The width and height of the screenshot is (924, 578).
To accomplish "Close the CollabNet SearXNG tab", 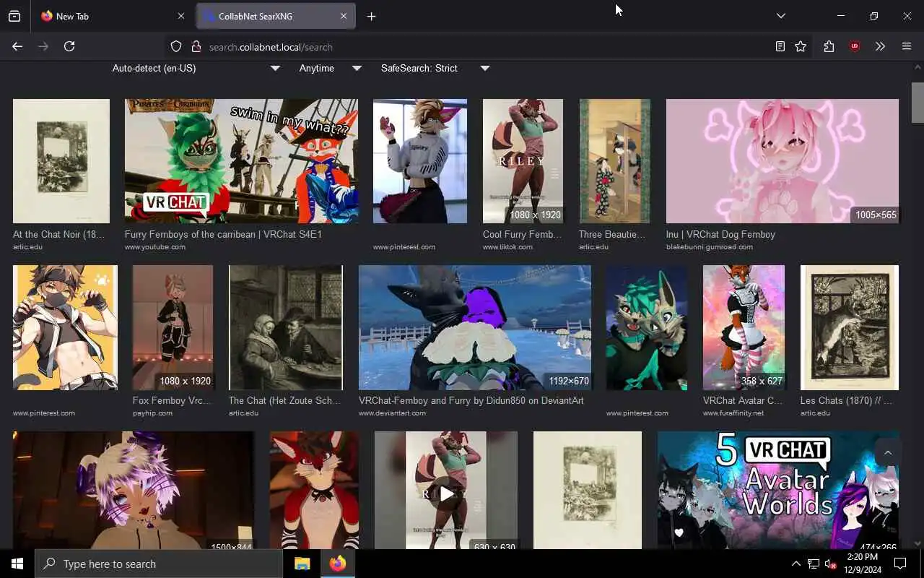I will coord(344,16).
